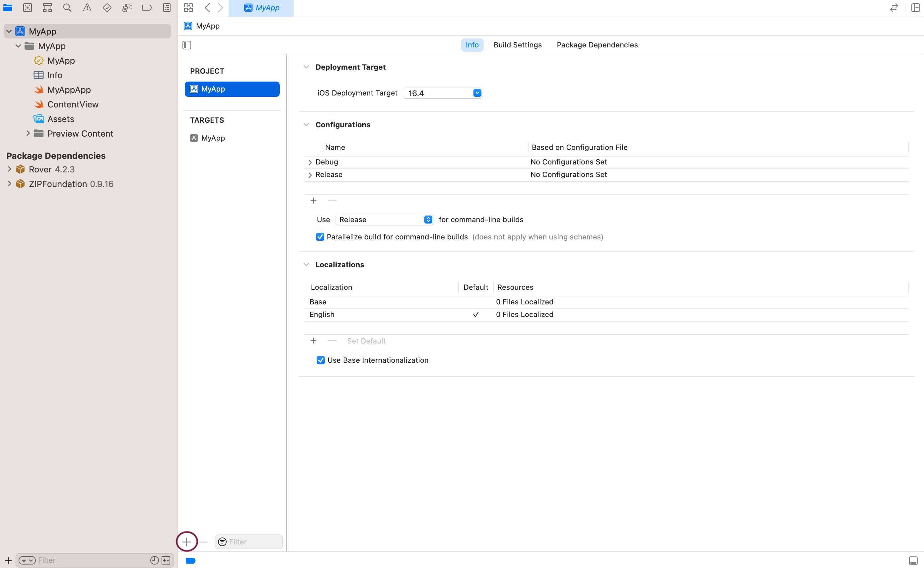The height and width of the screenshot is (568, 924).
Task: Collapse the Configurations section
Action: pyautogui.click(x=306, y=124)
